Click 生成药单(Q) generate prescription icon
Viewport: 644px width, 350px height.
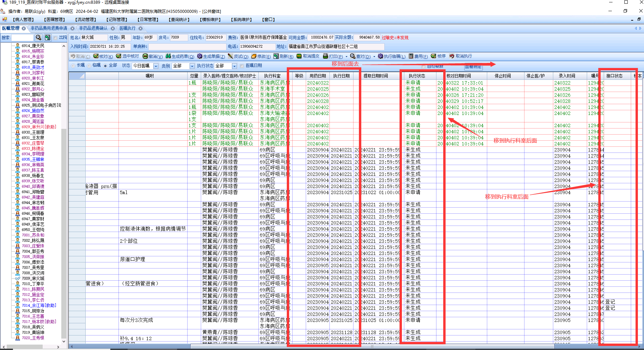coord(168,56)
